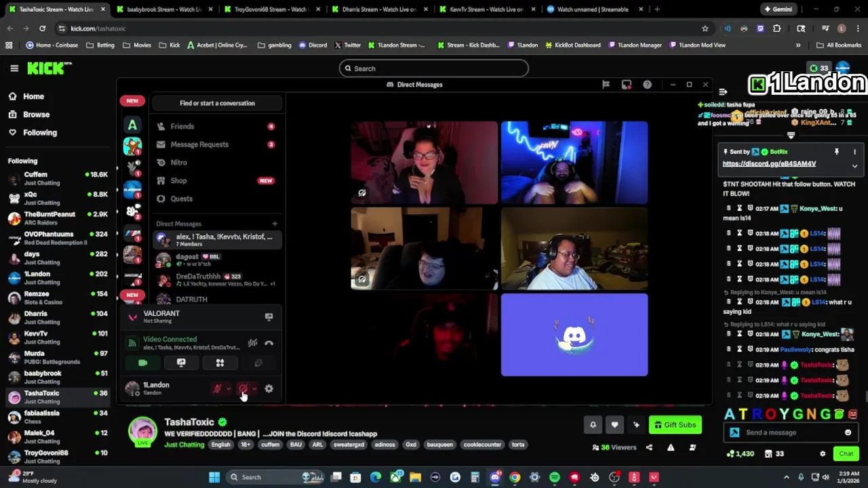Open the gambling bookmarks folder
The height and width of the screenshot is (488, 868).
click(x=274, y=45)
